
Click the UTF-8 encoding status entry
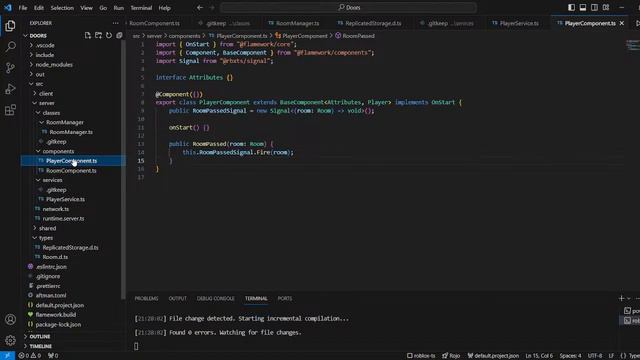pos(595,356)
